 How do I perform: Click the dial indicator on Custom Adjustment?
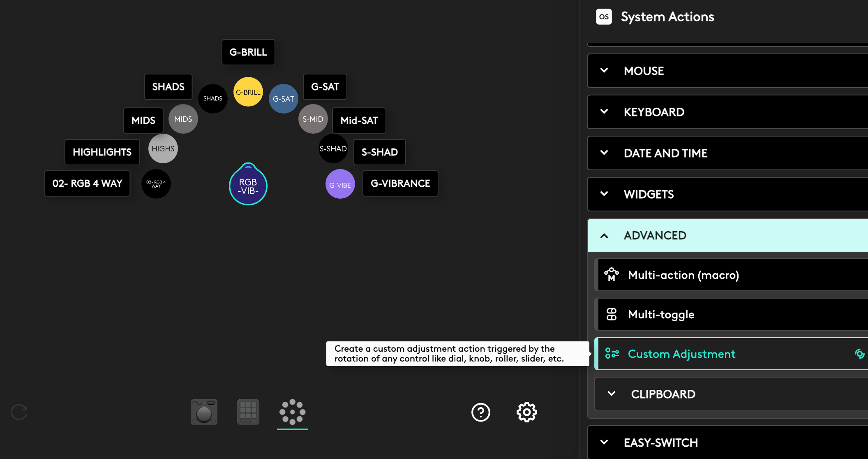point(859,354)
